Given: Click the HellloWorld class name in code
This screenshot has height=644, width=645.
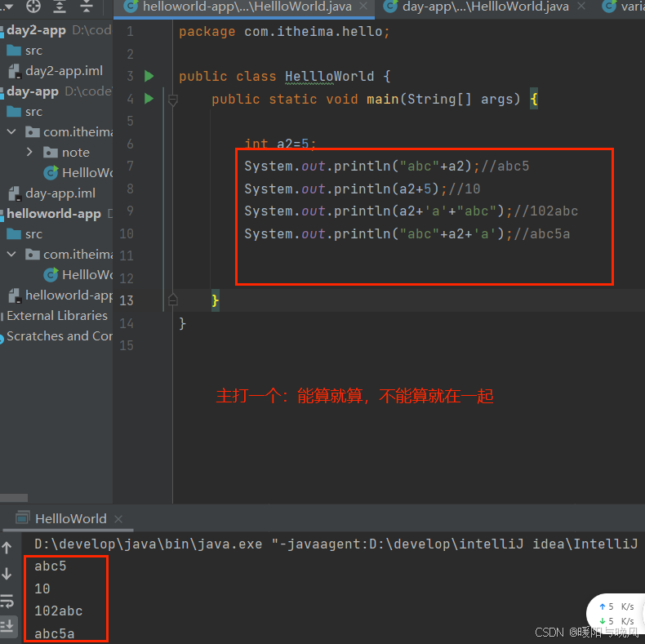Looking at the screenshot, I should point(330,77).
